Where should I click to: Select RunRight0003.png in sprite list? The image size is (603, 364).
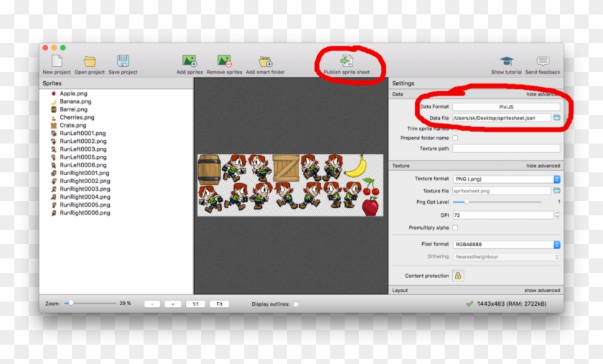click(85, 189)
